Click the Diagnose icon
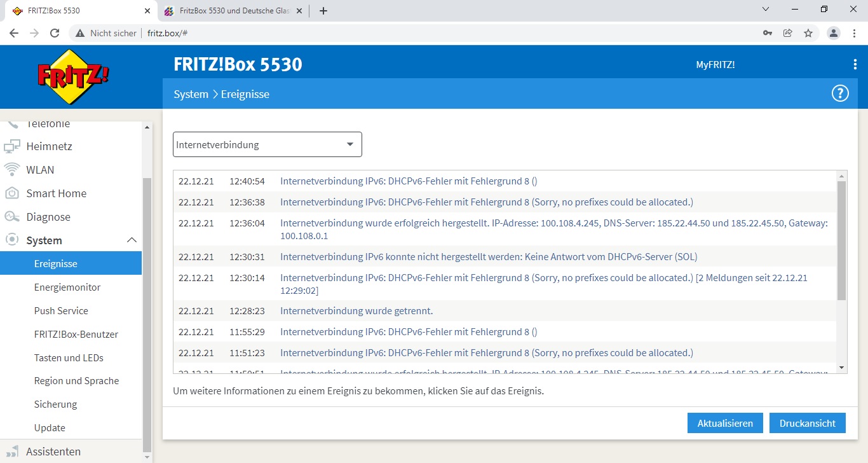868x463 pixels. (x=12, y=217)
